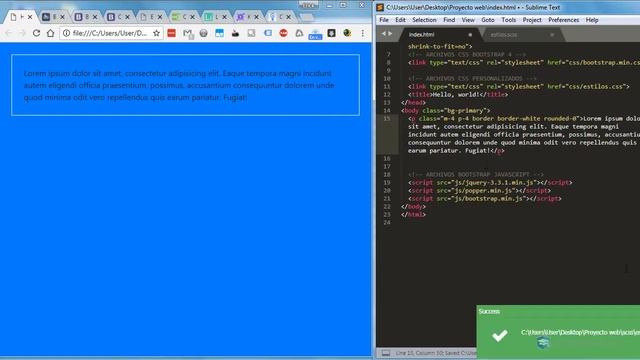This screenshot has width=640, height=360.
Task: Click line number 19 in the gutter
Action: tap(387, 182)
